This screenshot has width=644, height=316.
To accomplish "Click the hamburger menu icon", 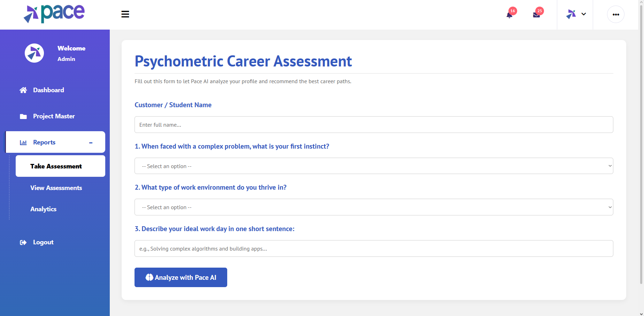I will click(x=125, y=14).
